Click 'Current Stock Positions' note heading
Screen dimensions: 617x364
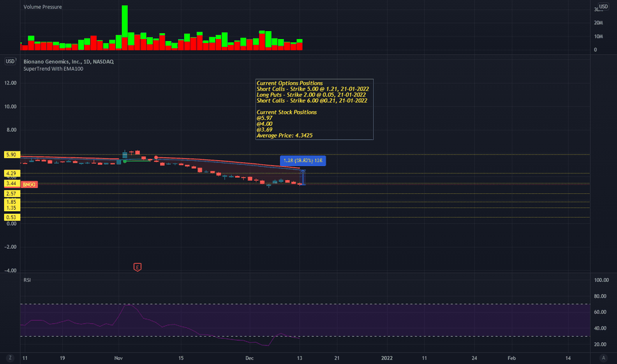[x=287, y=112]
